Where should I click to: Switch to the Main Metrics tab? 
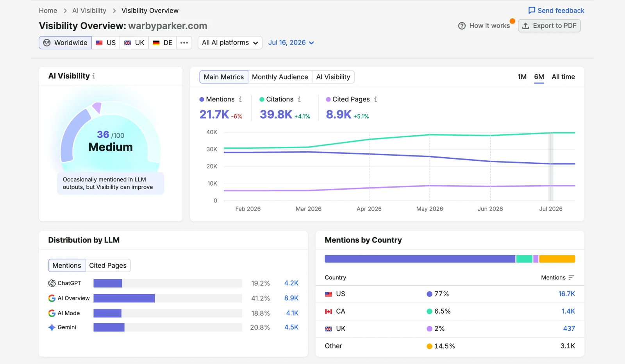click(224, 77)
